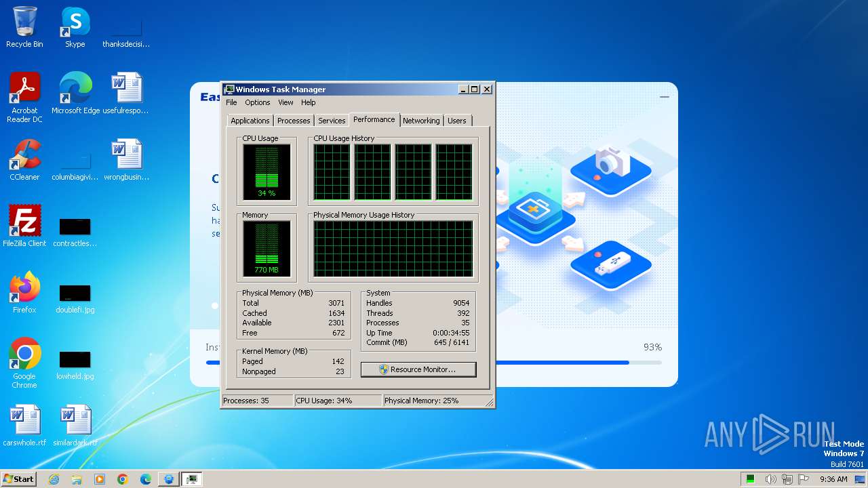
Task: Open the Action Center flag icon
Action: coord(804,479)
